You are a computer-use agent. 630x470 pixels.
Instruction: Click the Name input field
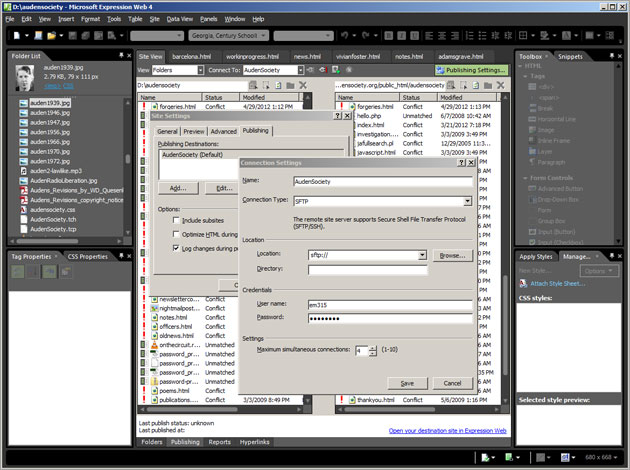click(383, 182)
